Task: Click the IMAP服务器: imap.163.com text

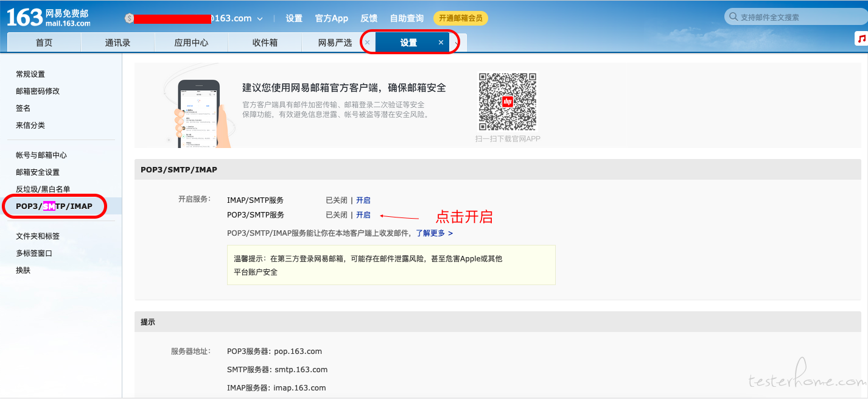Action: (276, 388)
